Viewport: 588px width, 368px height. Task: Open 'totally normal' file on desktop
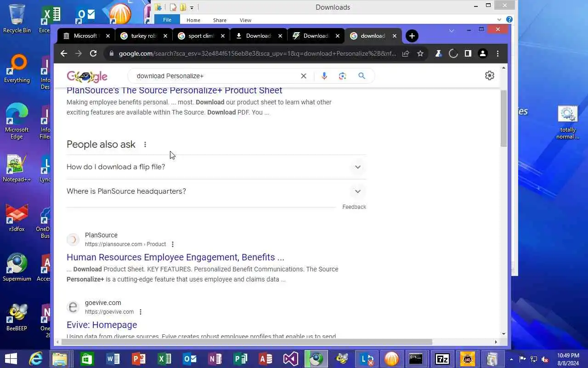[x=568, y=122]
